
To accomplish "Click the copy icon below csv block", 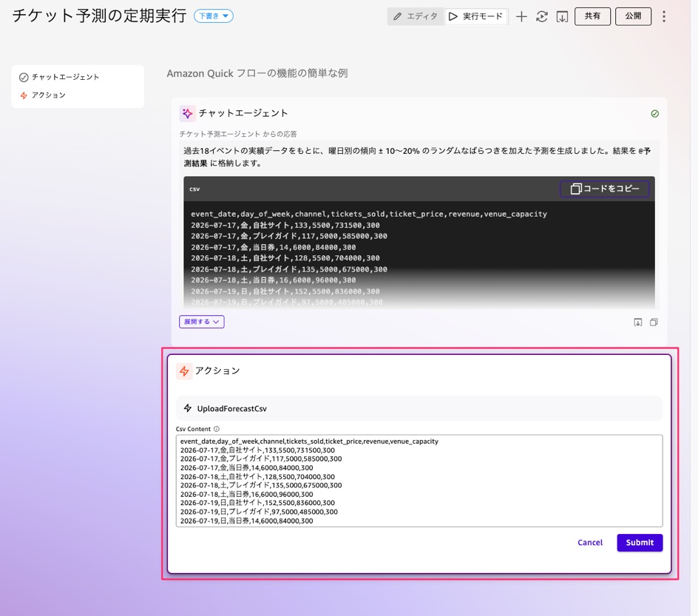I will [654, 322].
